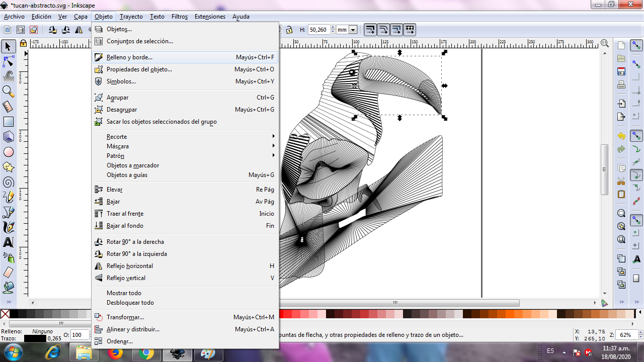Select the Measure ruler tool
This screenshot has height=362, width=644.
click(x=8, y=106)
